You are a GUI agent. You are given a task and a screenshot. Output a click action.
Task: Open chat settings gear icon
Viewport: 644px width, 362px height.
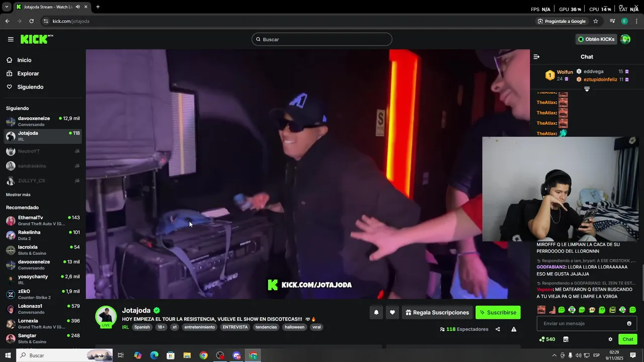pos(610,339)
